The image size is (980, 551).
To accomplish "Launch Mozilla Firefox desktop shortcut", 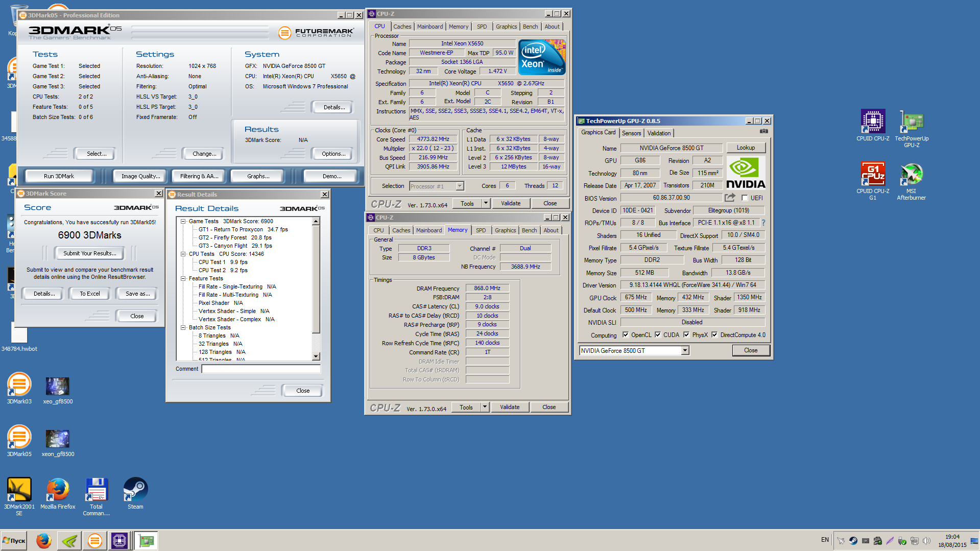I will pos(58,494).
